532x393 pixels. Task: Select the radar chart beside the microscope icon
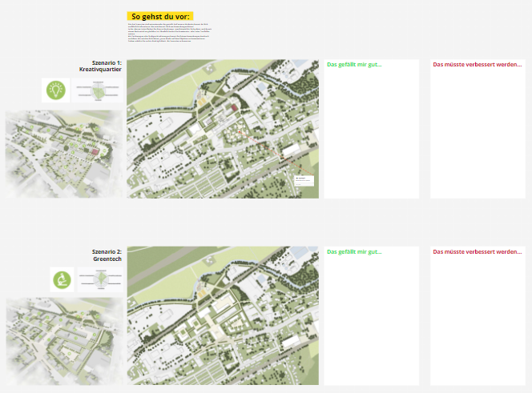(100, 279)
